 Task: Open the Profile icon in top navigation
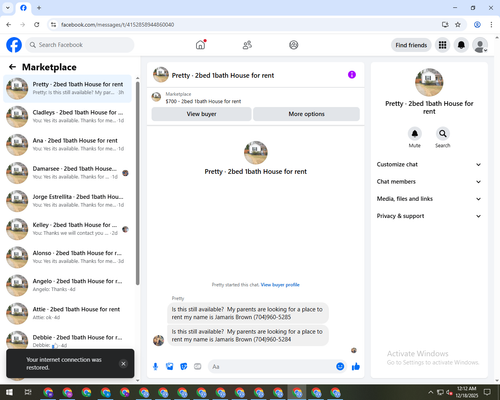coord(294,45)
